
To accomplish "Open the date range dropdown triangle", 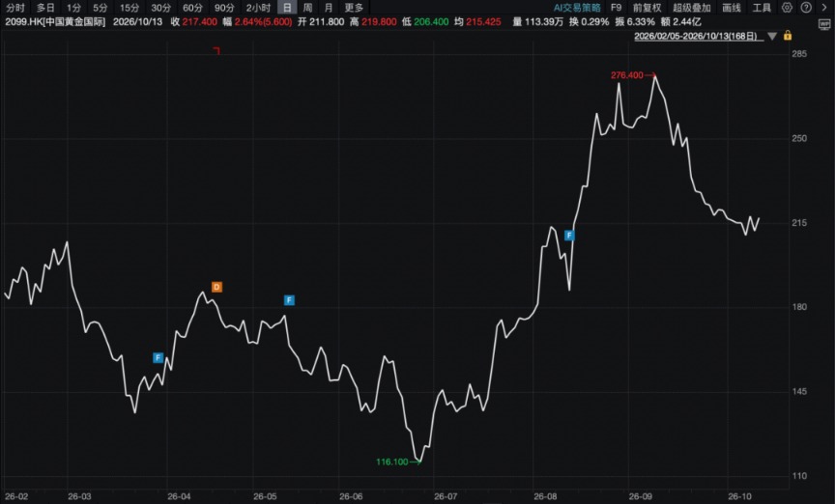I will click(772, 36).
